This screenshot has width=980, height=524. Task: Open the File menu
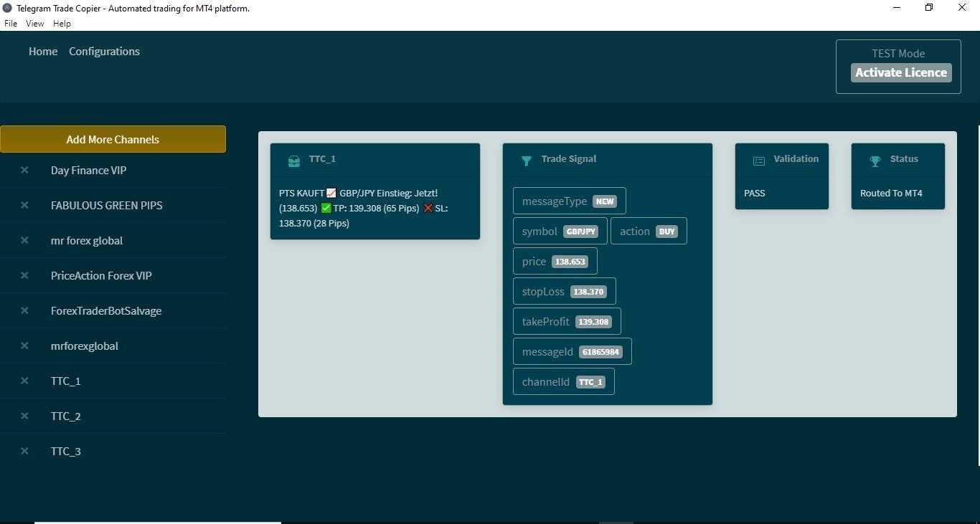(11, 23)
